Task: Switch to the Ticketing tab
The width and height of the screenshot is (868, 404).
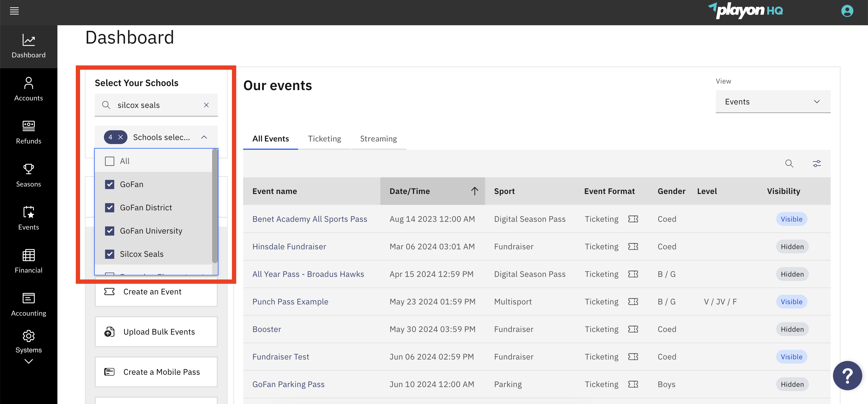Action: (324, 139)
